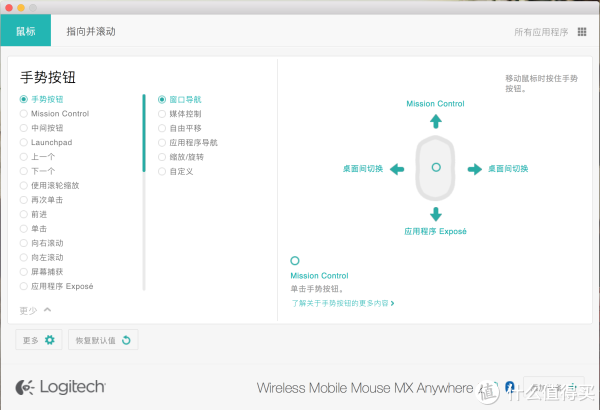Screen dimensions: 600x410
Task: Click the down arrow for 应用程序 Exposé
Action: 436,214
